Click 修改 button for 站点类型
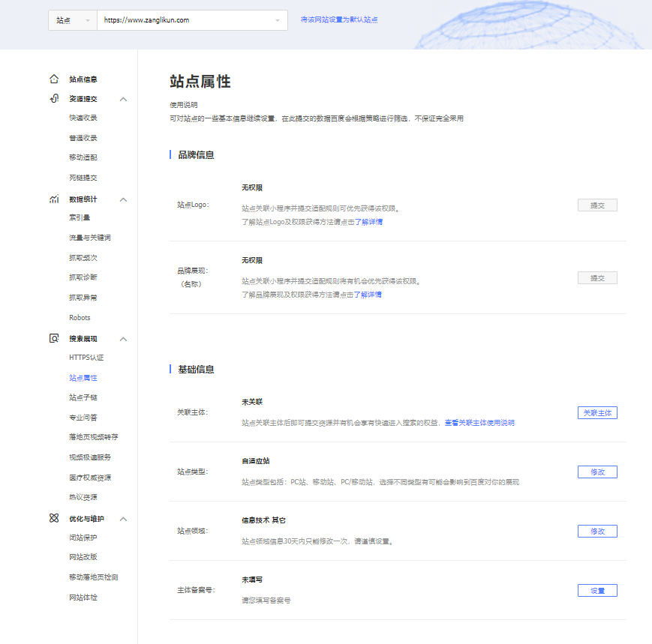Screen dimensions: 652x644 597,472
